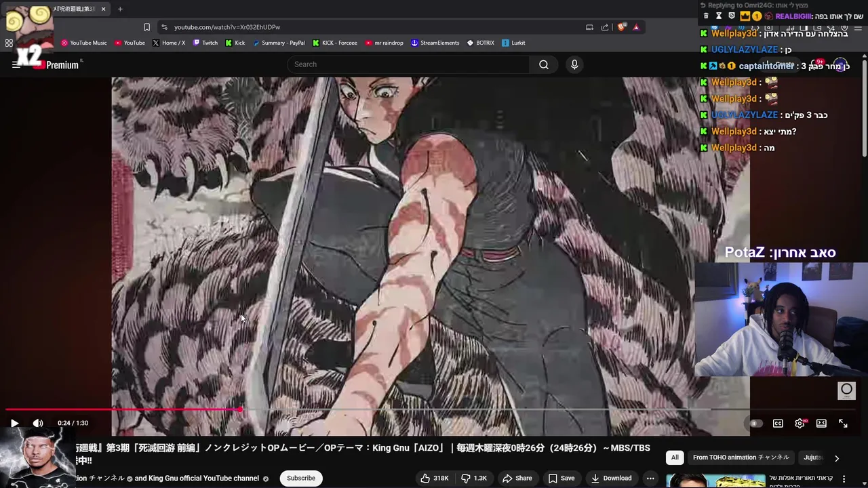Close the current YouTube browser tab

coord(103,9)
